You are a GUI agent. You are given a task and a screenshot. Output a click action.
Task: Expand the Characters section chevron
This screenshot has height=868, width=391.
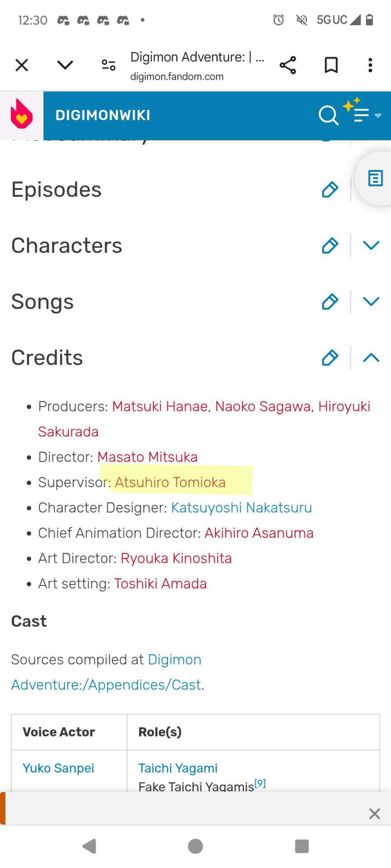point(371,245)
